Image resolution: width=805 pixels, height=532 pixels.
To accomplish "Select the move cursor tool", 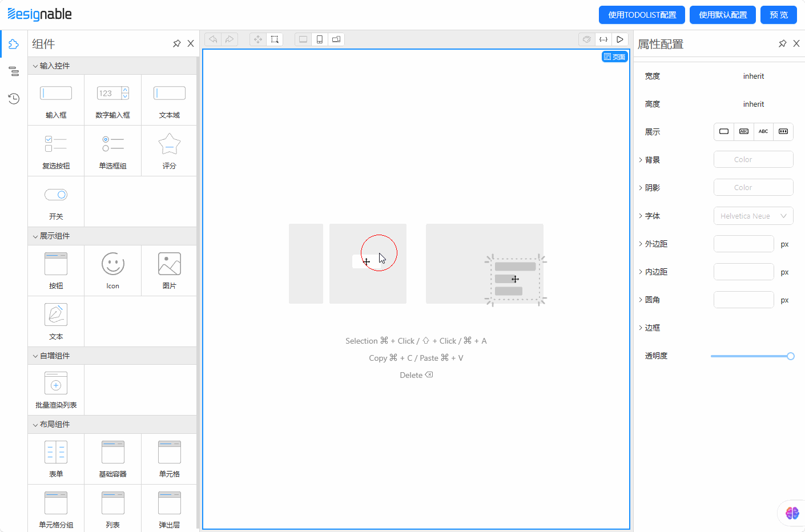I will [x=258, y=39].
